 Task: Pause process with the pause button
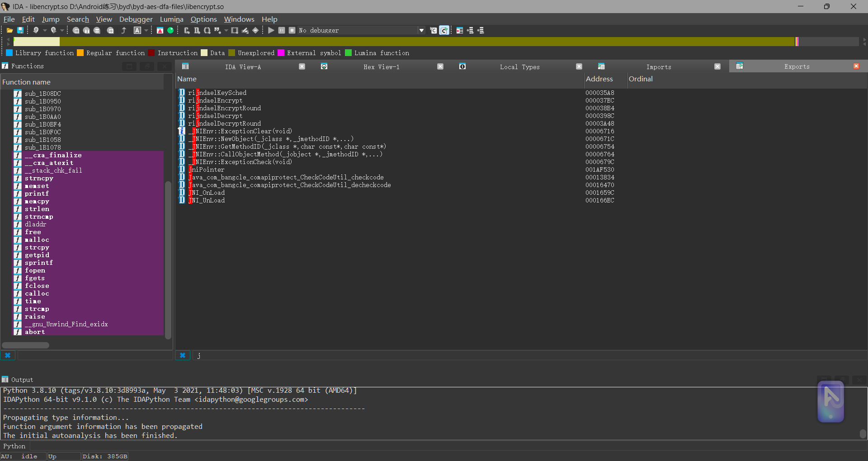pyautogui.click(x=282, y=30)
